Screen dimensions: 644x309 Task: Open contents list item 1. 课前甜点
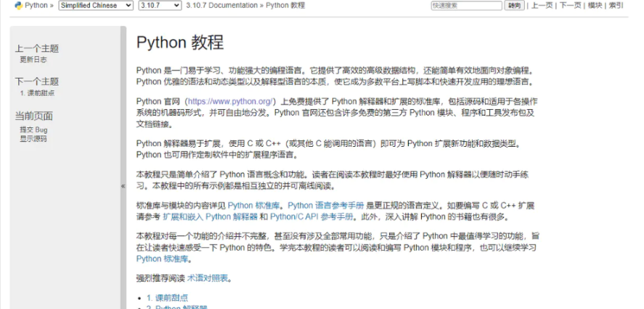click(167, 298)
